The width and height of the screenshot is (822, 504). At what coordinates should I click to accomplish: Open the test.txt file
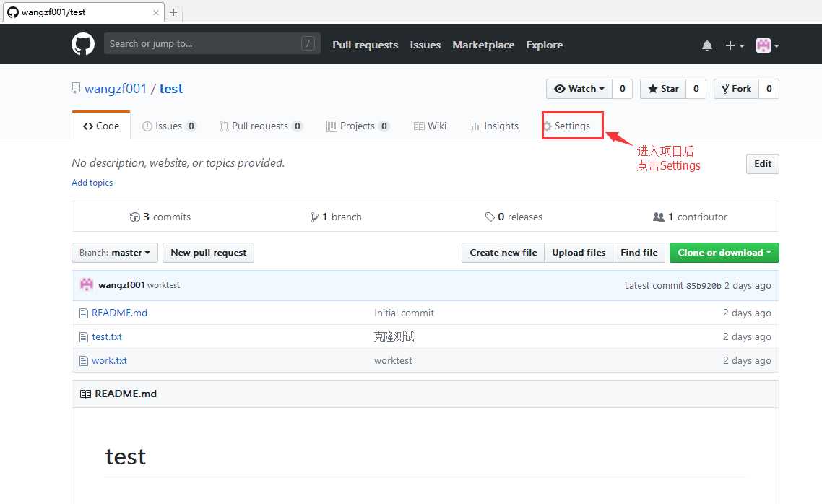click(107, 337)
